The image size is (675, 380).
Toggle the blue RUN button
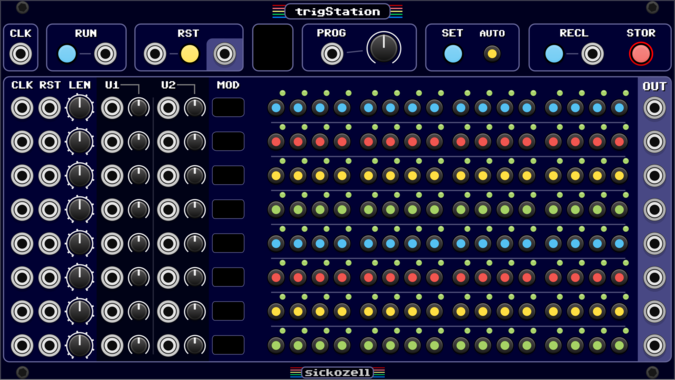coord(67,54)
